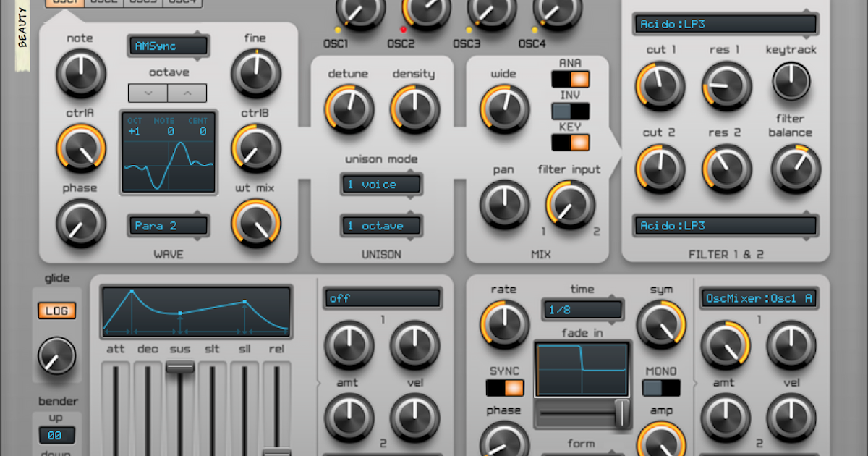Screen dimensions: 868x456
Task: Open the unison mode 1 voice dropdown
Action: pos(381,185)
